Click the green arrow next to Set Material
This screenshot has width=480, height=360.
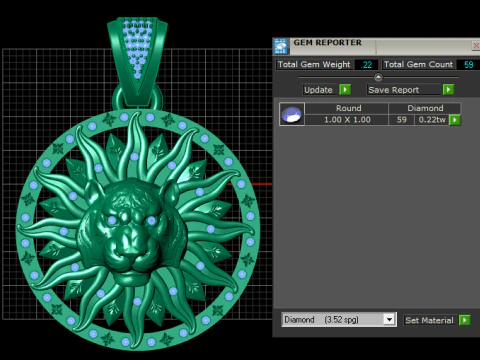point(465,320)
